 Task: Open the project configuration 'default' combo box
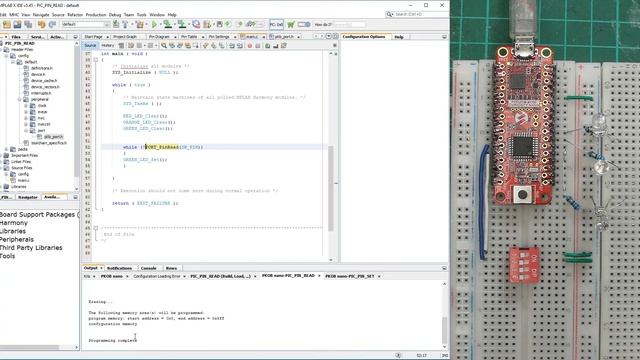pos(85,24)
